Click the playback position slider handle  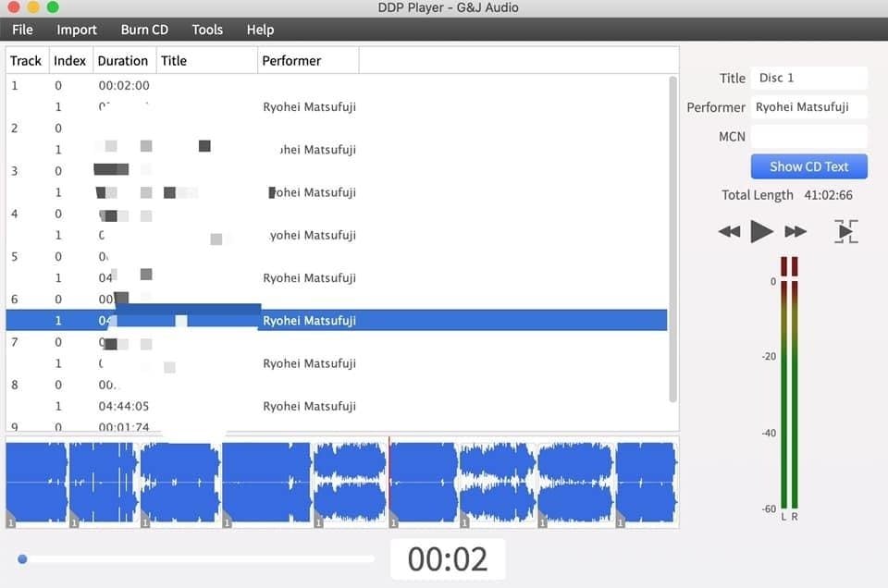22,558
